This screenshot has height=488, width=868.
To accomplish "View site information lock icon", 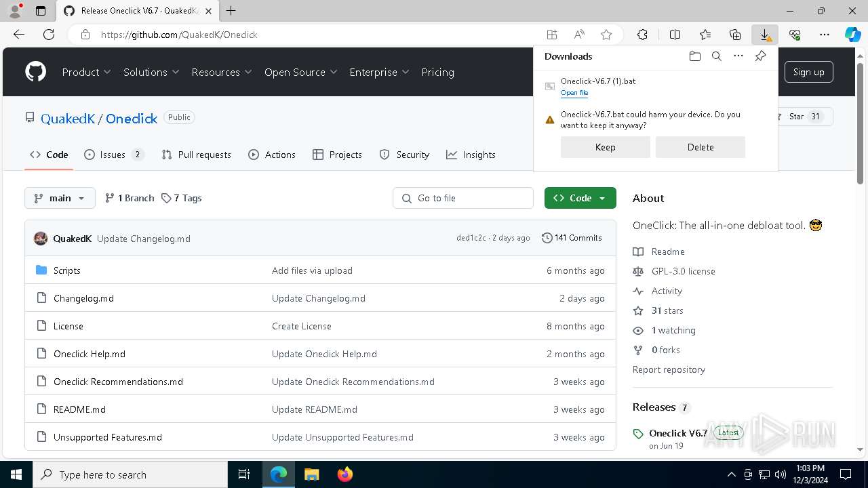I will (x=85, y=35).
